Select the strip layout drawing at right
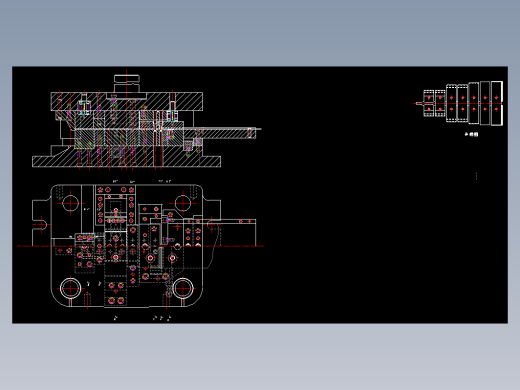This screenshot has height=390, width=520. click(458, 103)
